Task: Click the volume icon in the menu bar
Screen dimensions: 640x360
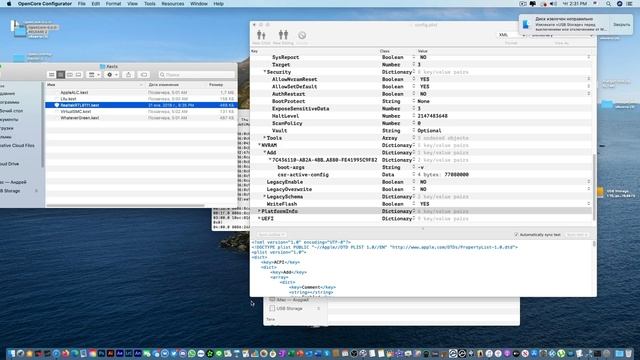Action: tap(553, 4)
